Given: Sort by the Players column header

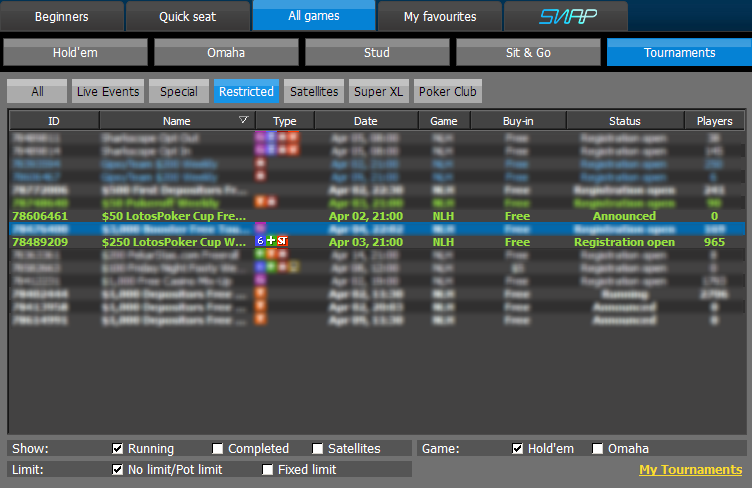Looking at the screenshot, I should click(715, 121).
